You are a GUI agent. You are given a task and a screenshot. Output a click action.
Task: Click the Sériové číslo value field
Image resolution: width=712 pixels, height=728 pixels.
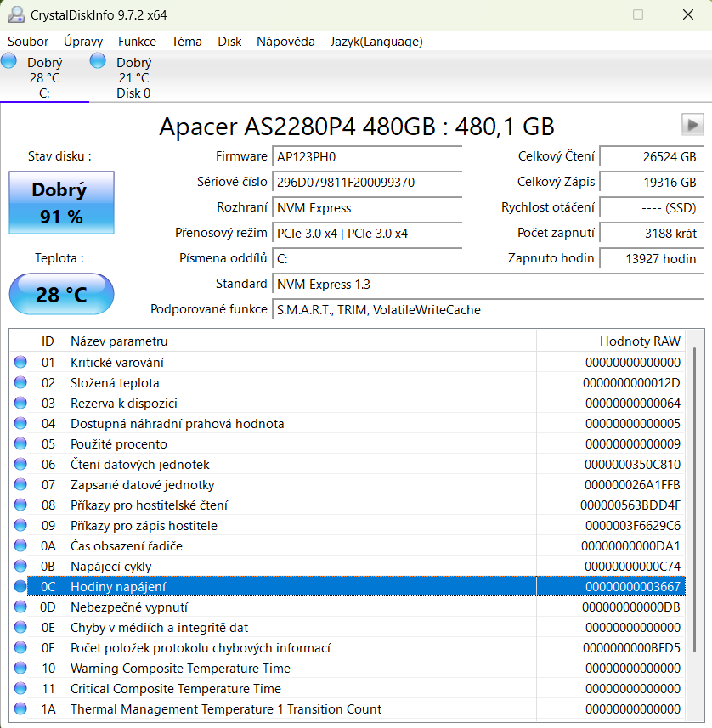[x=366, y=183]
